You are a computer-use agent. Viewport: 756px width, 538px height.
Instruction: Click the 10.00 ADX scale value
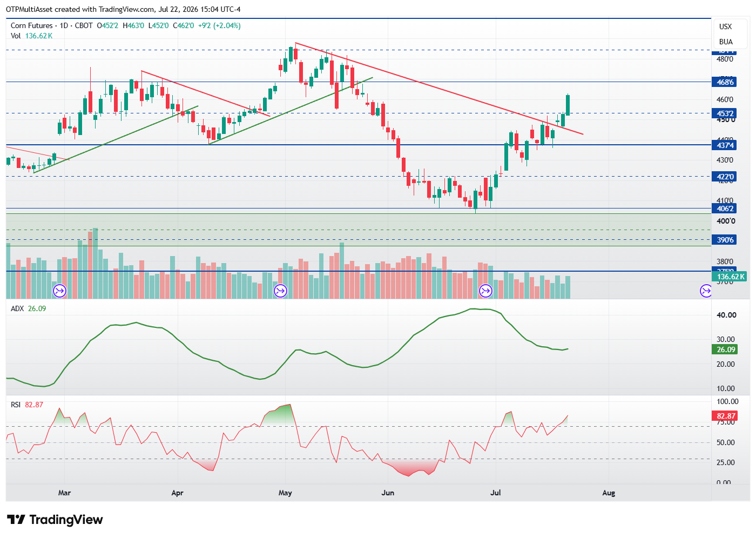click(726, 388)
